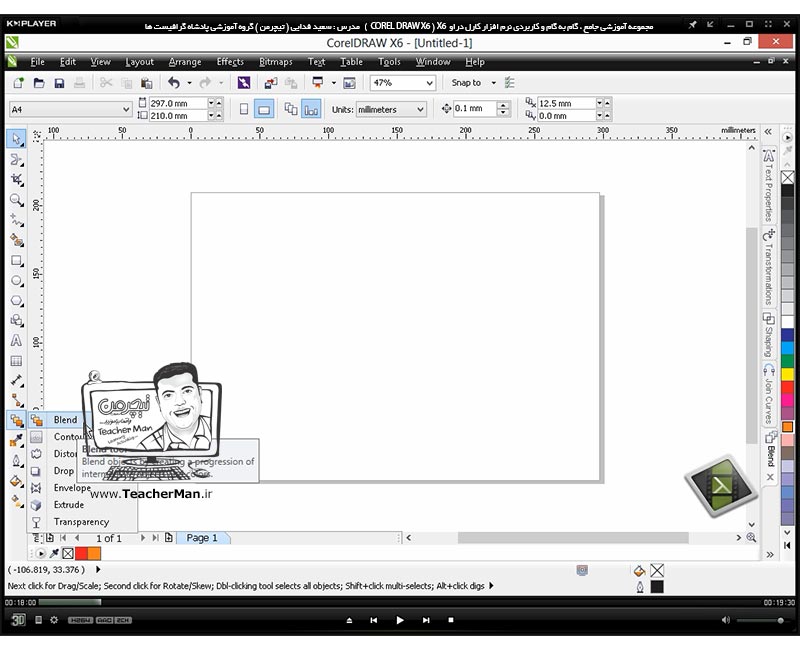Image resolution: width=800 pixels, height=650 pixels.
Task: Click the page width 297.0 mm field
Action: point(177,103)
